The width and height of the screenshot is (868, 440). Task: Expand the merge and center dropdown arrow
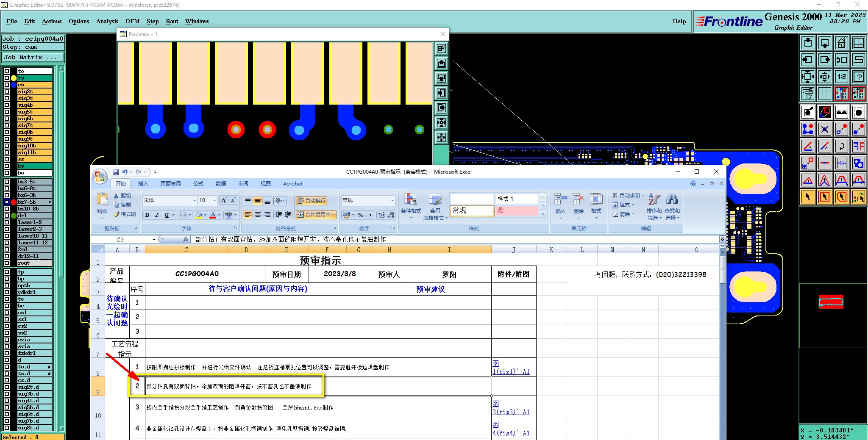tap(334, 215)
